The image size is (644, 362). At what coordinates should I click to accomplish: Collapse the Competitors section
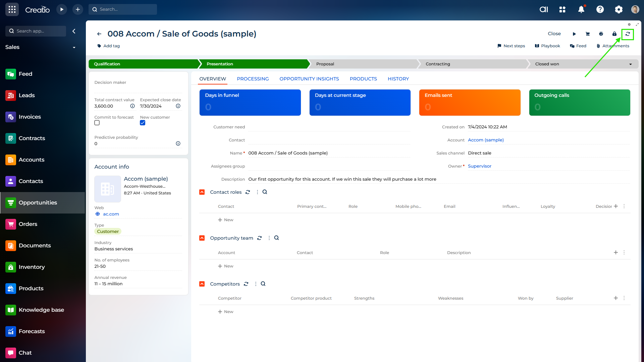(x=202, y=284)
